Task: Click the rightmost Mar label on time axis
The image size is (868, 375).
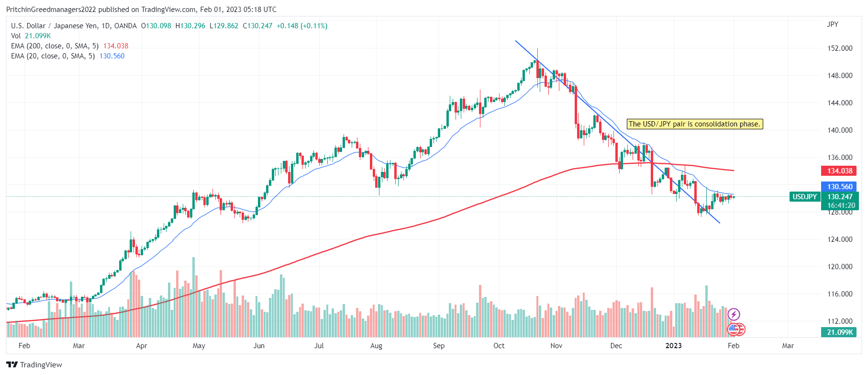Action: coord(788,346)
